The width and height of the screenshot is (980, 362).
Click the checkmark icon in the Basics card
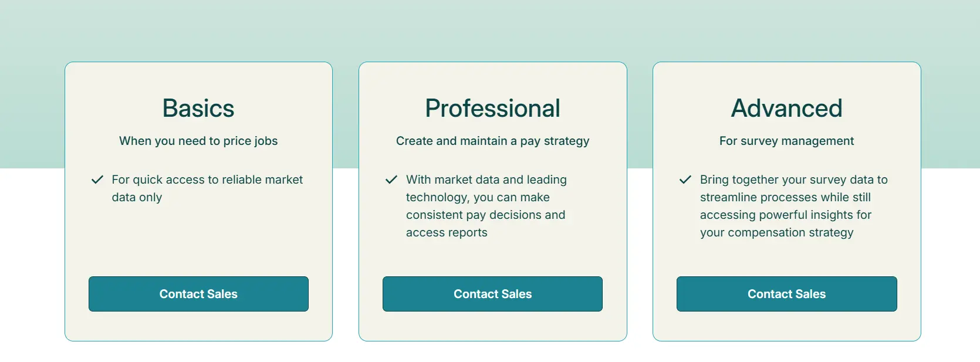tap(97, 180)
